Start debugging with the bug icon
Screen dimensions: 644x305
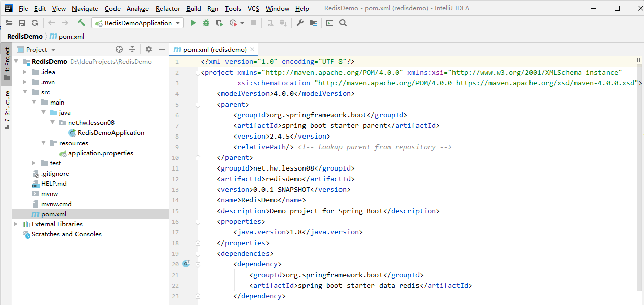tap(206, 23)
